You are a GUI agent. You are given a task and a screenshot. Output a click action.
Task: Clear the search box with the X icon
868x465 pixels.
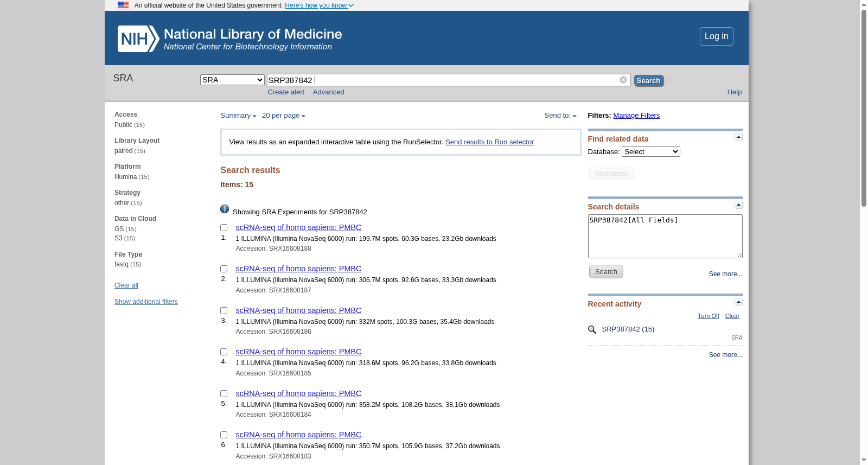coord(623,80)
